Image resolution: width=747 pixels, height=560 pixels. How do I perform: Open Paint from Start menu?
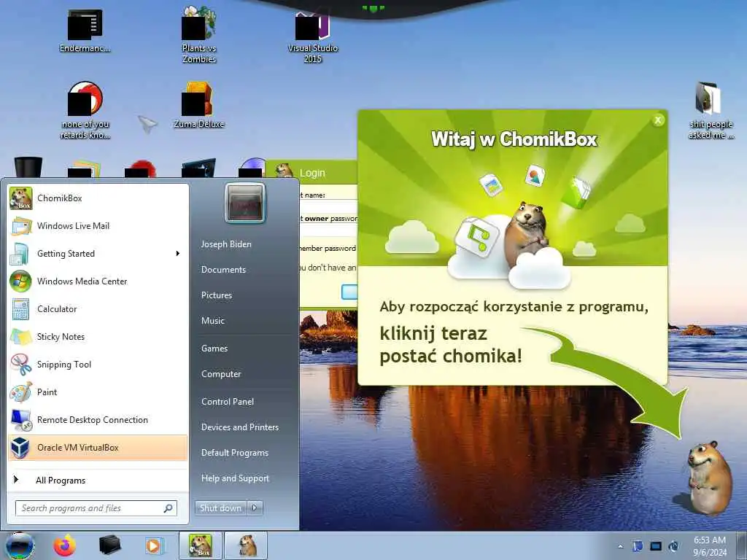click(x=98, y=392)
